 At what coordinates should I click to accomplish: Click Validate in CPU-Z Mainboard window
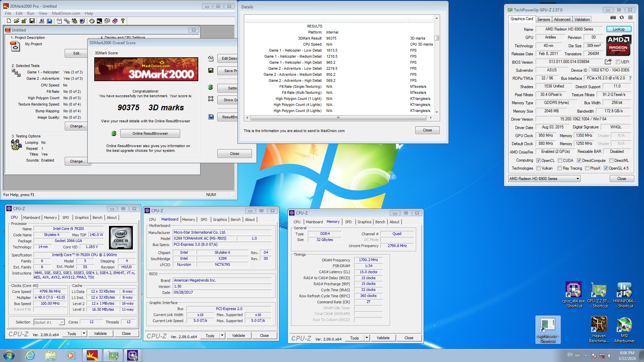point(238,336)
